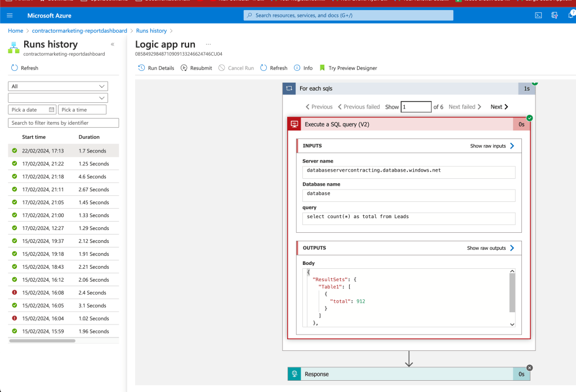Click the Cancel Run icon

(221, 68)
